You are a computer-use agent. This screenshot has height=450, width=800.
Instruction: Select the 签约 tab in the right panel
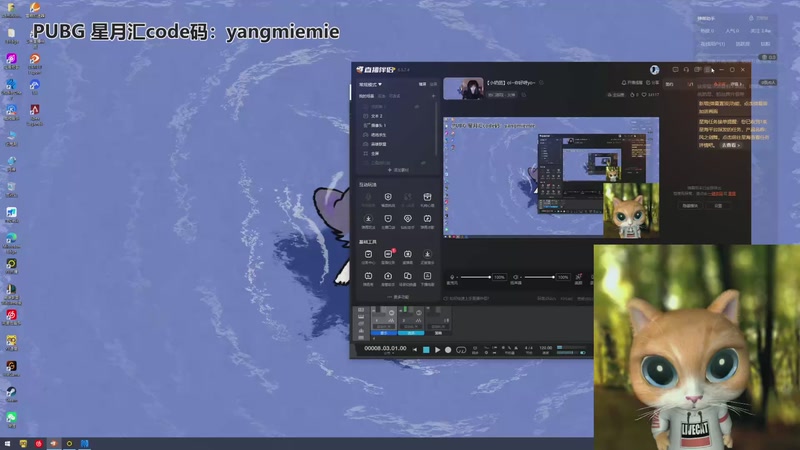point(669,84)
